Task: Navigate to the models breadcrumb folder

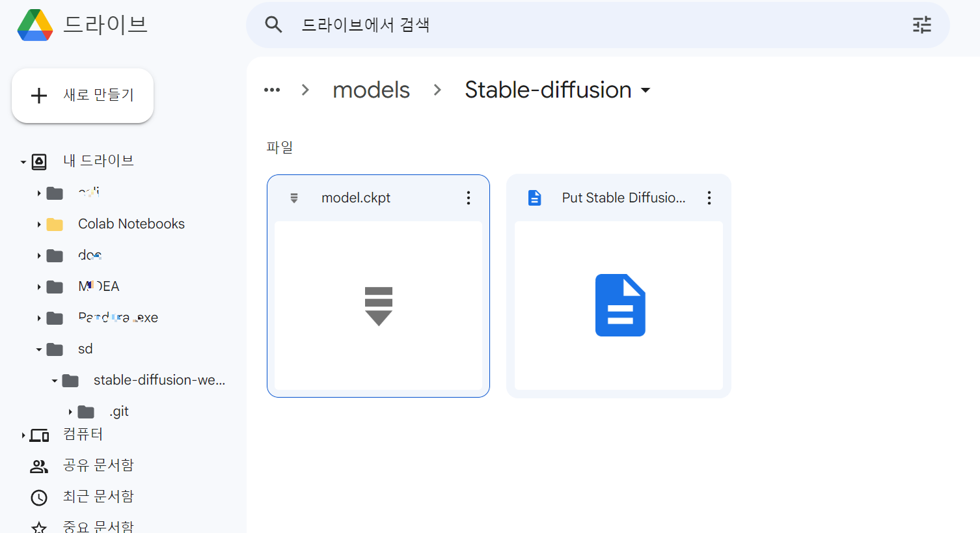Action: (371, 90)
